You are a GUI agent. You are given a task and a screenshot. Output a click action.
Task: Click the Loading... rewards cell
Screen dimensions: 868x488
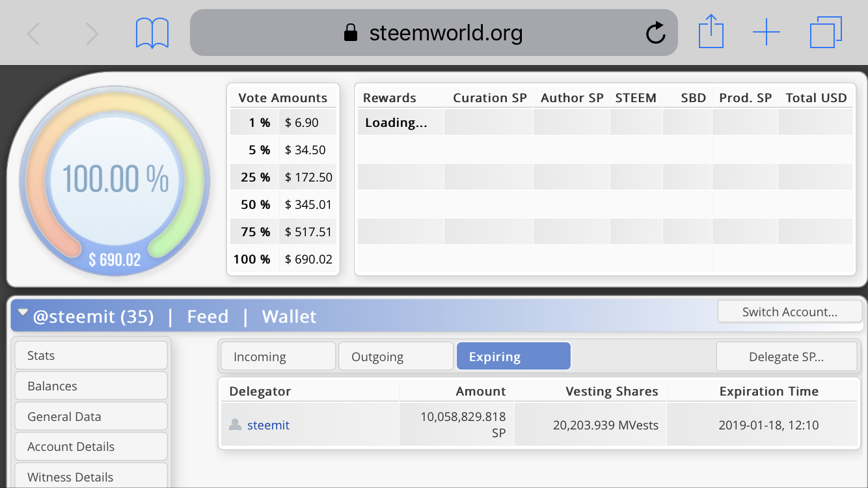coord(401,122)
